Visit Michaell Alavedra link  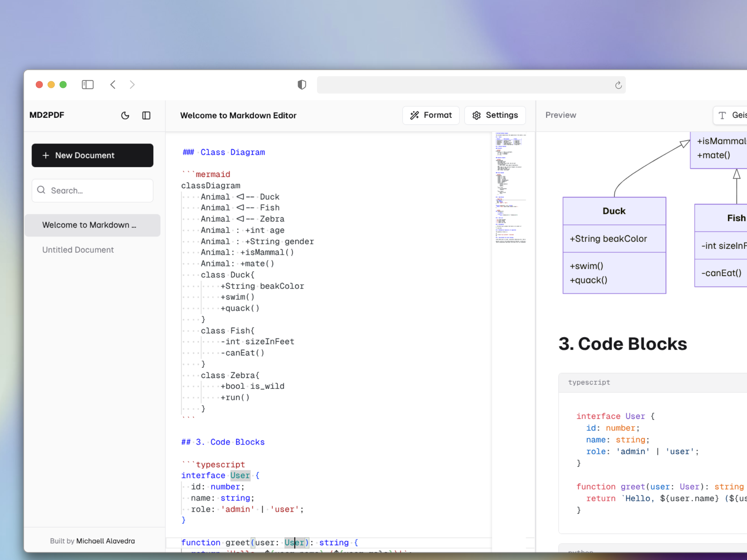(105, 541)
